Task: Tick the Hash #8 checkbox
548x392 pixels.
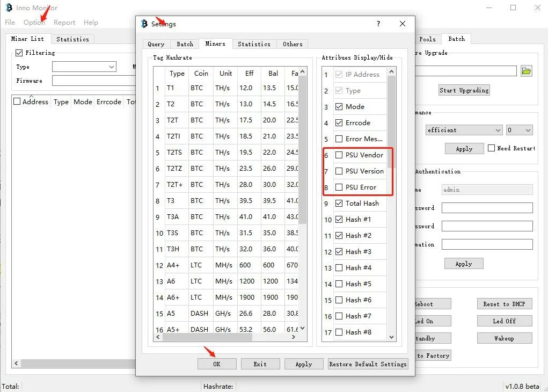Action: coord(339,332)
